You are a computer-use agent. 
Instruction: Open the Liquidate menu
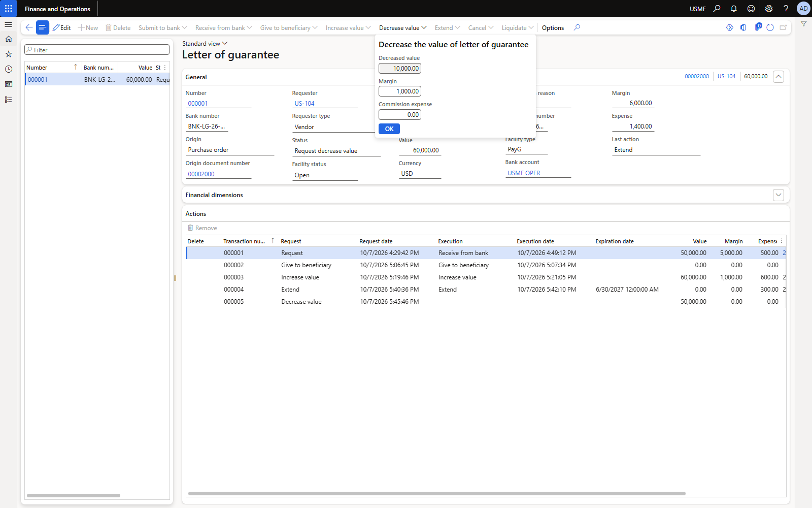click(x=518, y=28)
